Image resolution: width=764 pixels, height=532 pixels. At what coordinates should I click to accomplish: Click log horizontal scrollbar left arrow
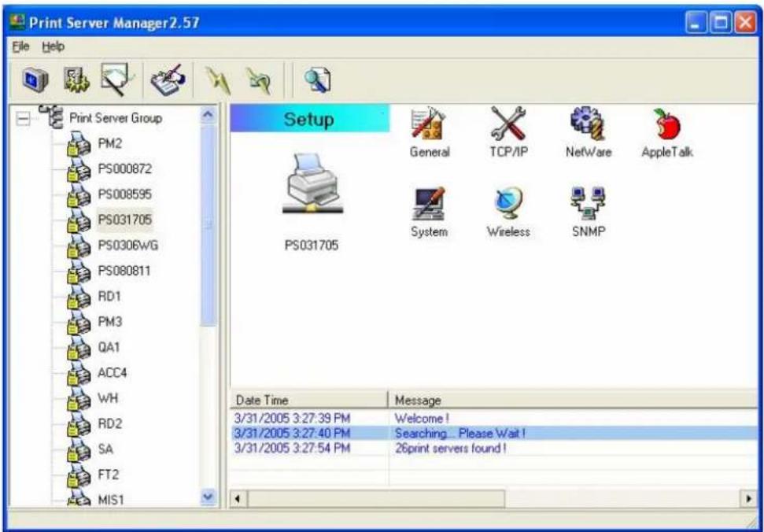(238, 500)
